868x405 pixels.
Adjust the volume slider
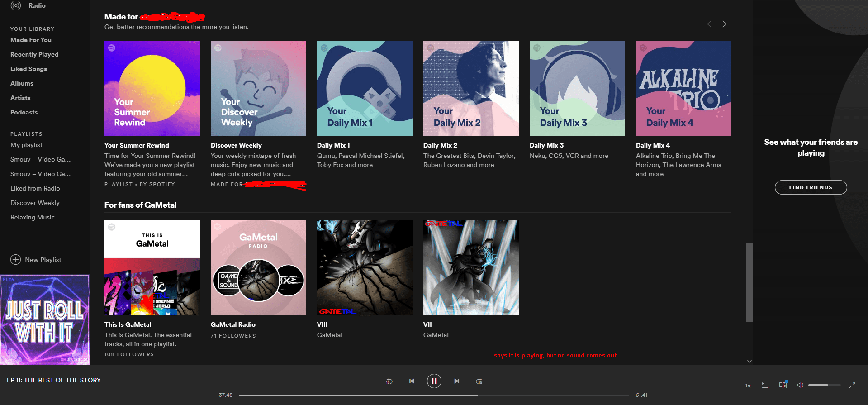(824, 385)
